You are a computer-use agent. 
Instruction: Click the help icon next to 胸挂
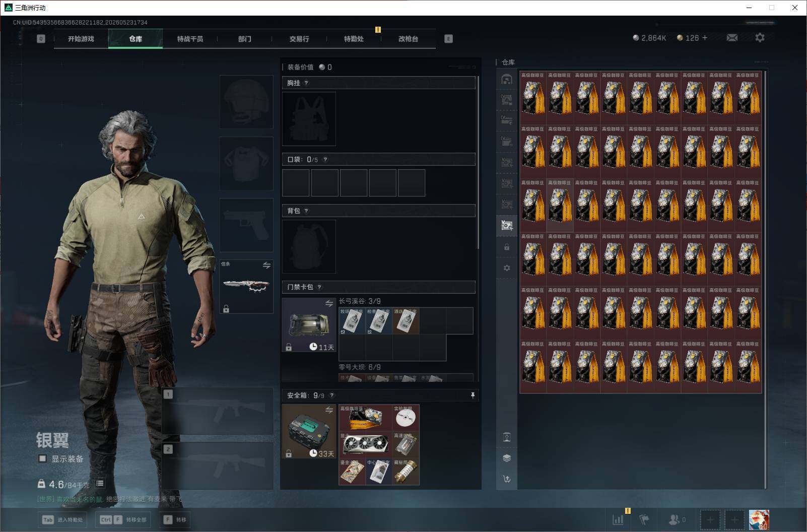click(x=306, y=83)
